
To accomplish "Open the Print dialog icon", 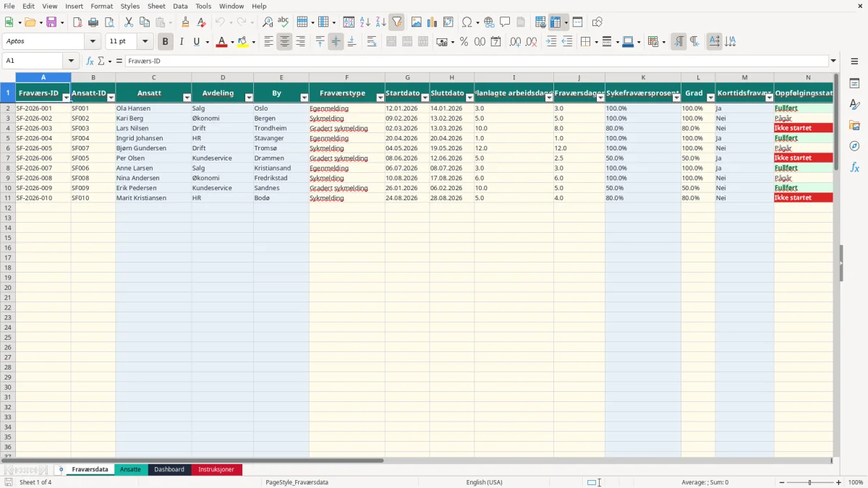I will click(x=93, y=22).
